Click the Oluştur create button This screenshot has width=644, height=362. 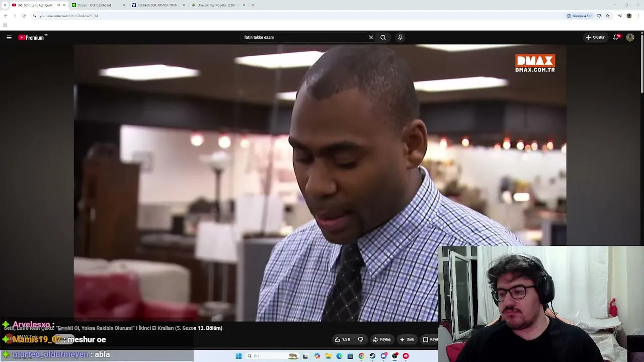[x=595, y=37]
